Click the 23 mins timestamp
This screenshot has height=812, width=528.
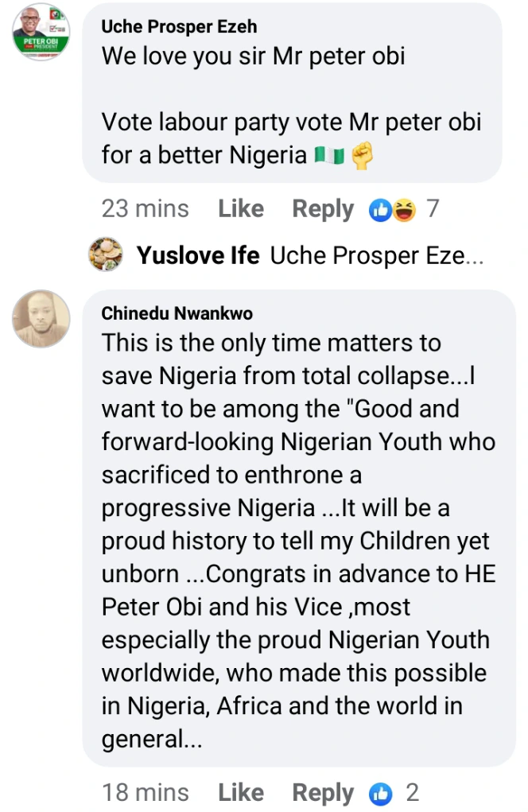tap(145, 209)
